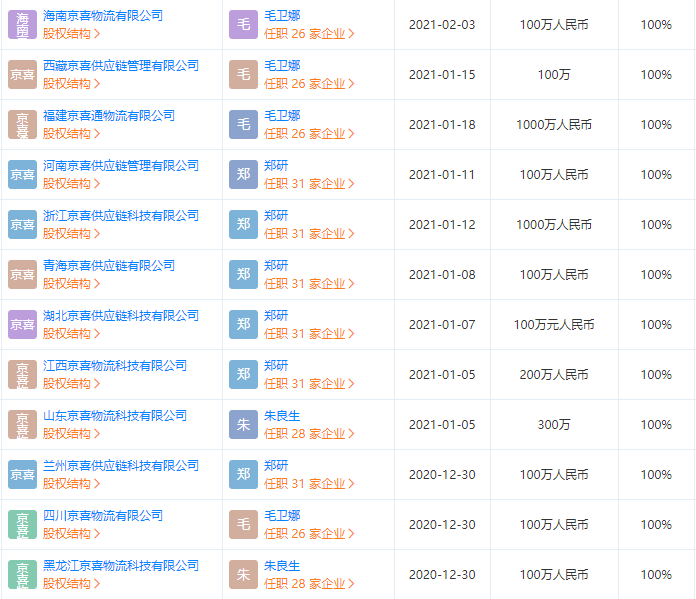View 任职 28 家企业 in 山东京喜物流 row
The height and width of the screenshot is (599, 696).
tap(309, 434)
